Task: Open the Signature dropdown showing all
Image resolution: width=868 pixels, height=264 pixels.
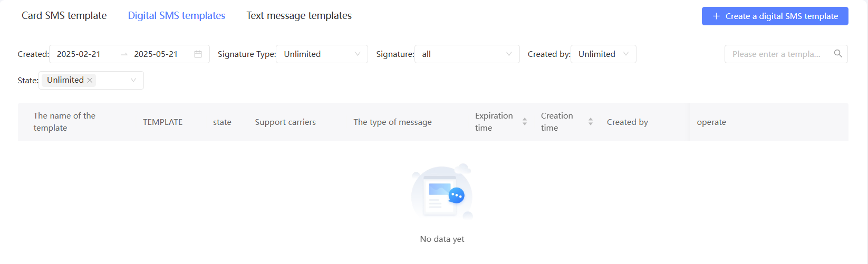Action: pos(467,54)
